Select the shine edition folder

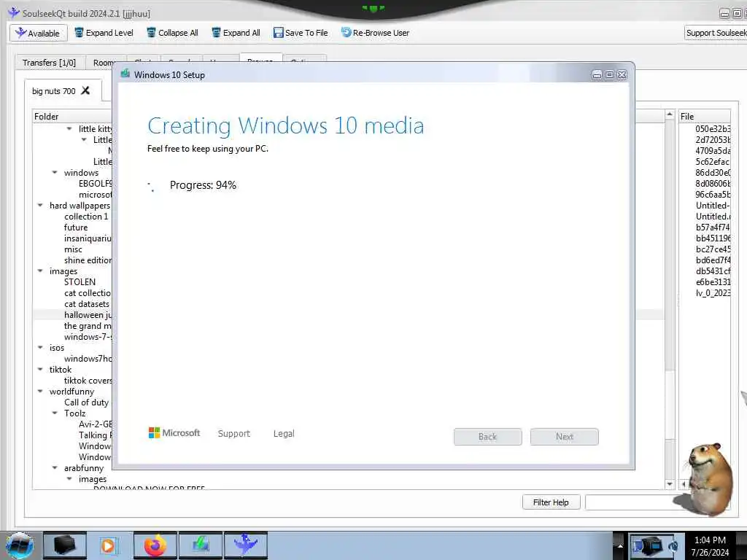point(88,260)
